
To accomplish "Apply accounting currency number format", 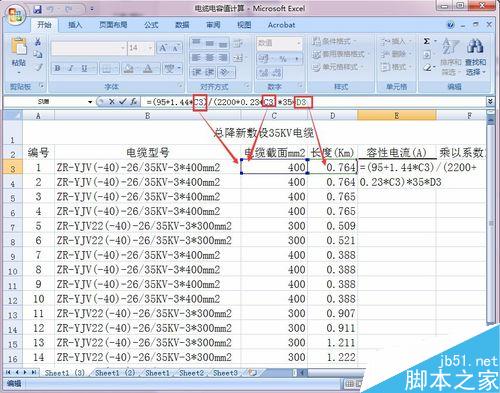I will tap(264, 59).
